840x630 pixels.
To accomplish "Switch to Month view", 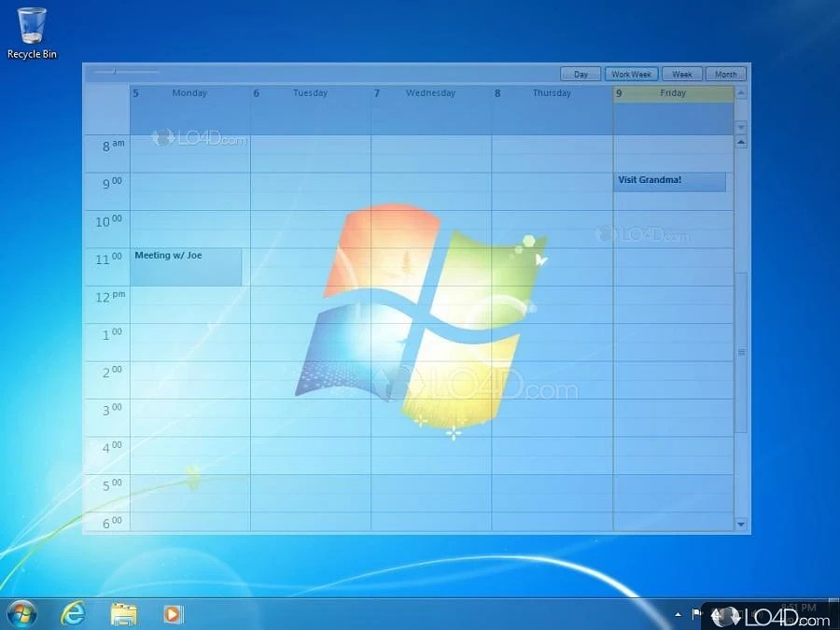I will point(726,73).
